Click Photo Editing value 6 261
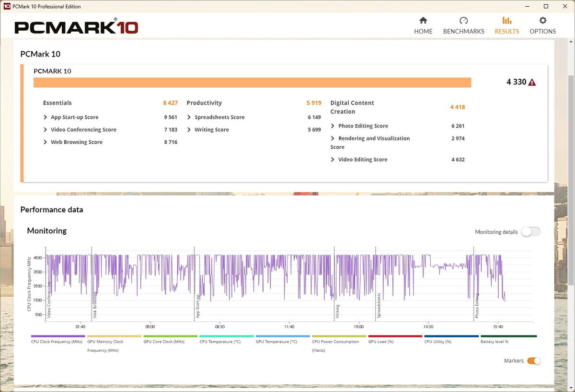 pos(458,126)
